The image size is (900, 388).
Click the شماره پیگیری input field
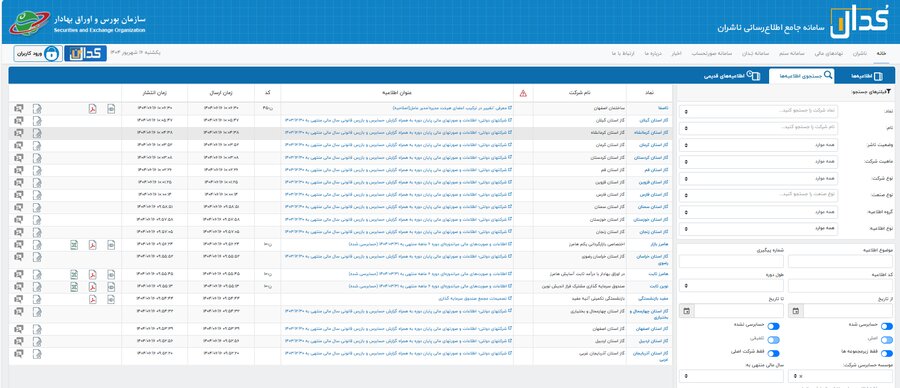pos(731,261)
